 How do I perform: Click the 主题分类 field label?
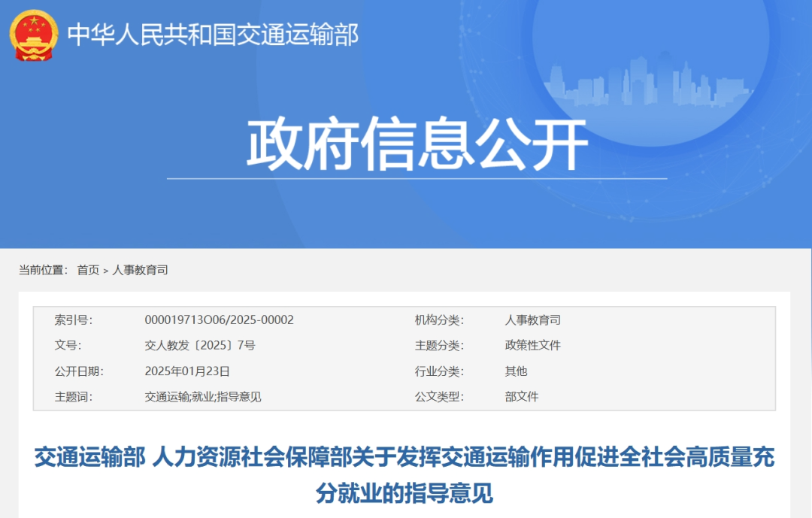pos(439,346)
